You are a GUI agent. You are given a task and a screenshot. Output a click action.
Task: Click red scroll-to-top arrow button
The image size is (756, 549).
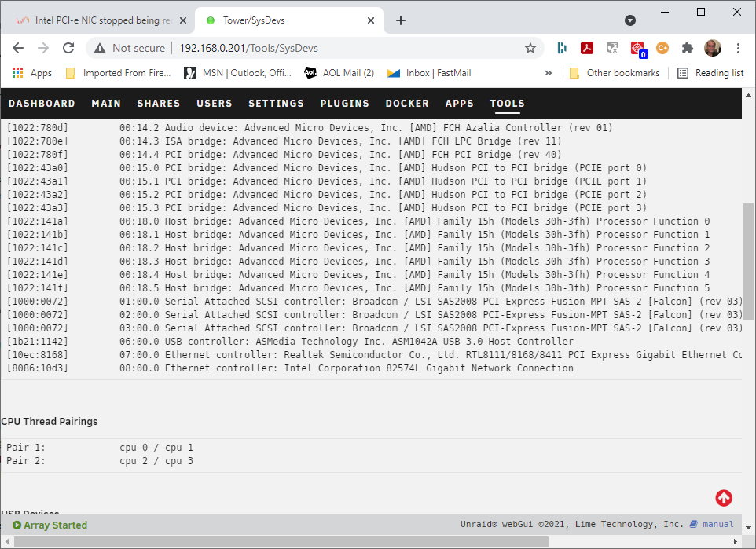(x=724, y=498)
